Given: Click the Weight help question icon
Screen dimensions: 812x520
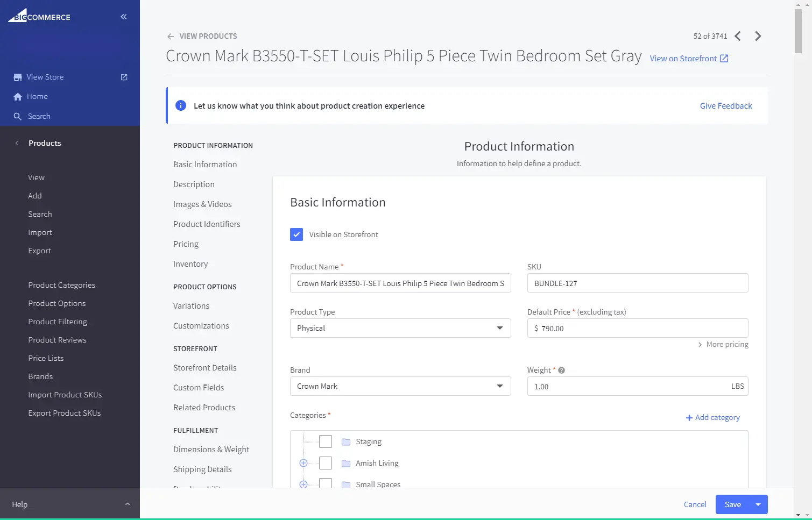Looking at the screenshot, I should click(x=561, y=371).
